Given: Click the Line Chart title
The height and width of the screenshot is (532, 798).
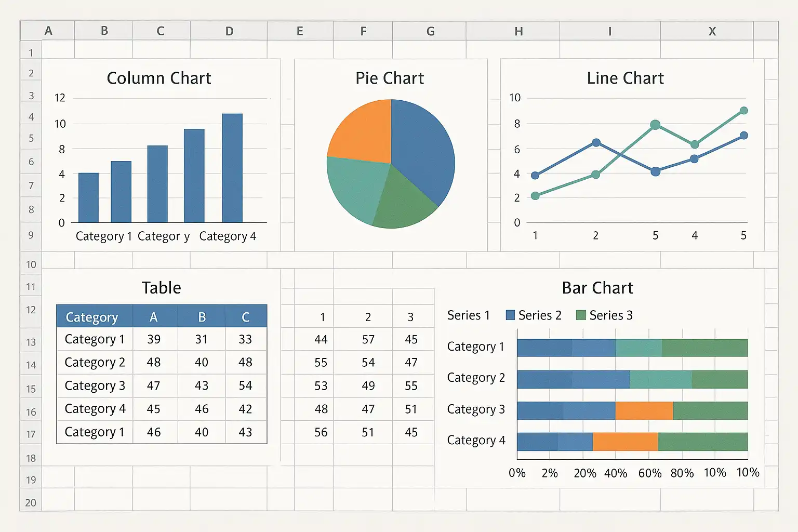Looking at the screenshot, I should (625, 78).
